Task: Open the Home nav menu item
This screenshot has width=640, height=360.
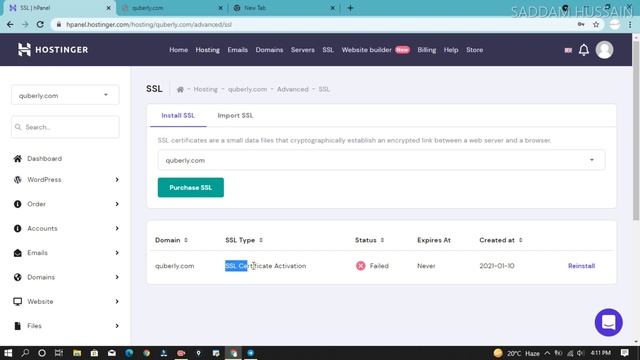Action: click(178, 50)
